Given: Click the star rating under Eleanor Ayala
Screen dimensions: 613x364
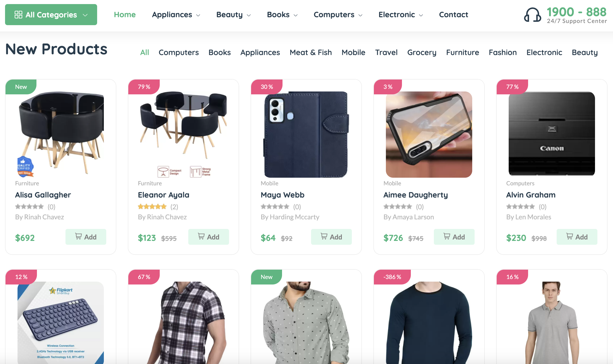Looking at the screenshot, I should (152, 207).
